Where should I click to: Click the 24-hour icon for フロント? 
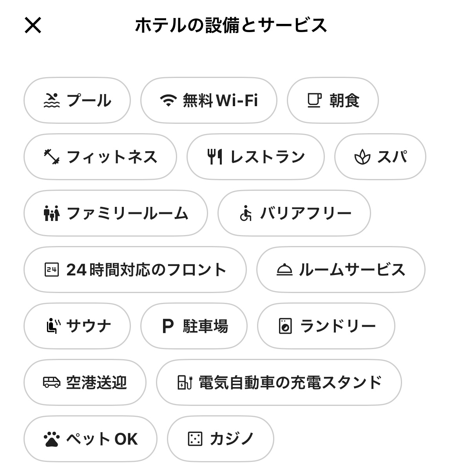(52, 270)
